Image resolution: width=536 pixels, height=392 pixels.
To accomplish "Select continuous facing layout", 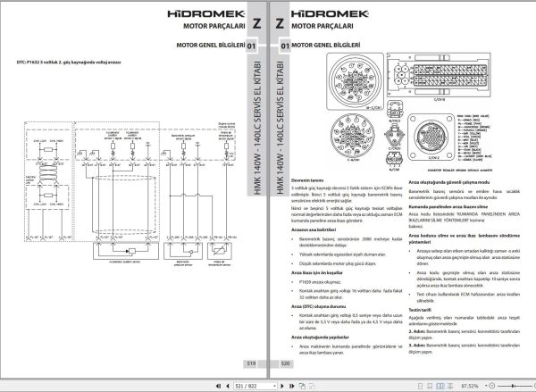I will tap(450, 386).
